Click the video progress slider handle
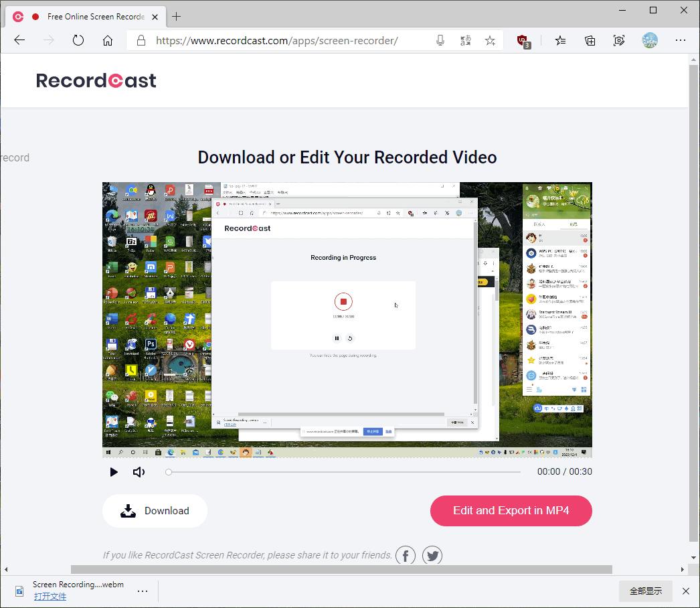 point(168,472)
